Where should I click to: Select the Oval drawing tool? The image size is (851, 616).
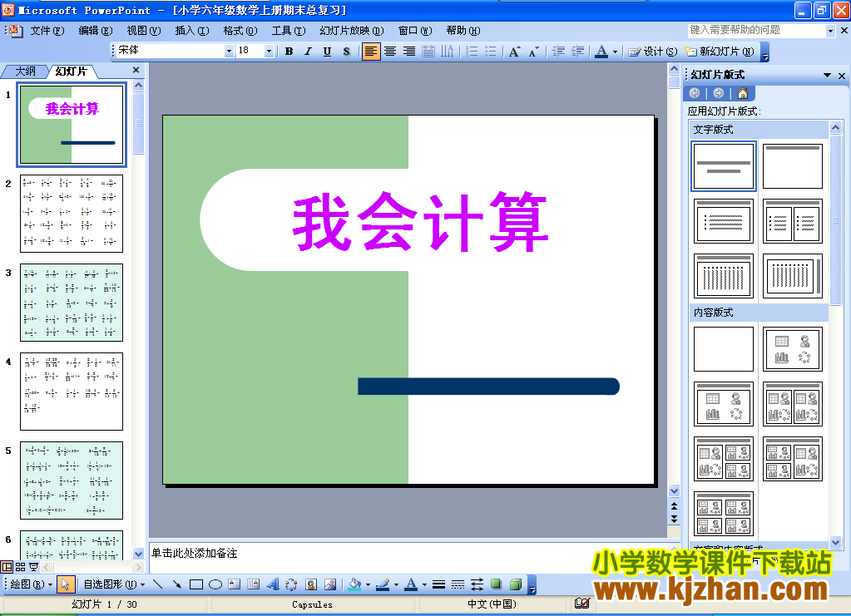(215, 584)
